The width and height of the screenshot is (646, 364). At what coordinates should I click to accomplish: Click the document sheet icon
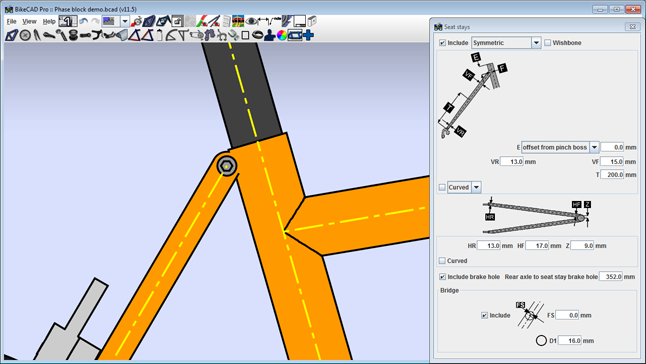click(226, 21)
